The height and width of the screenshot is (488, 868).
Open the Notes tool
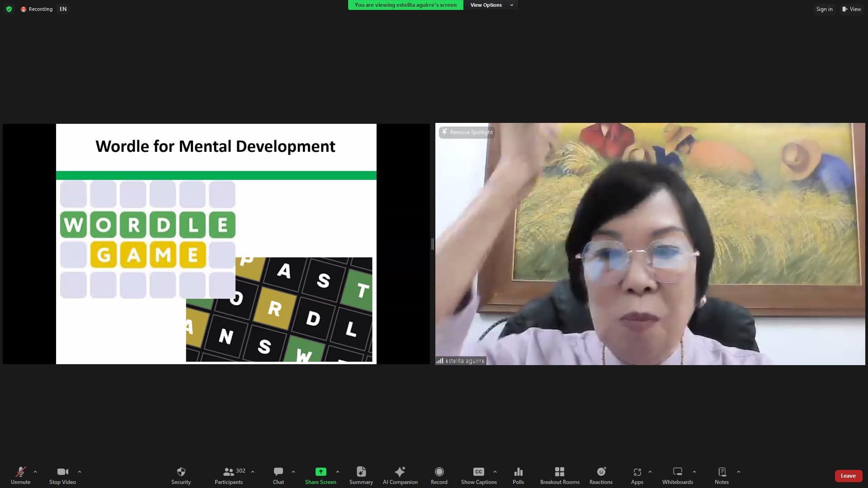pos(722,475)
